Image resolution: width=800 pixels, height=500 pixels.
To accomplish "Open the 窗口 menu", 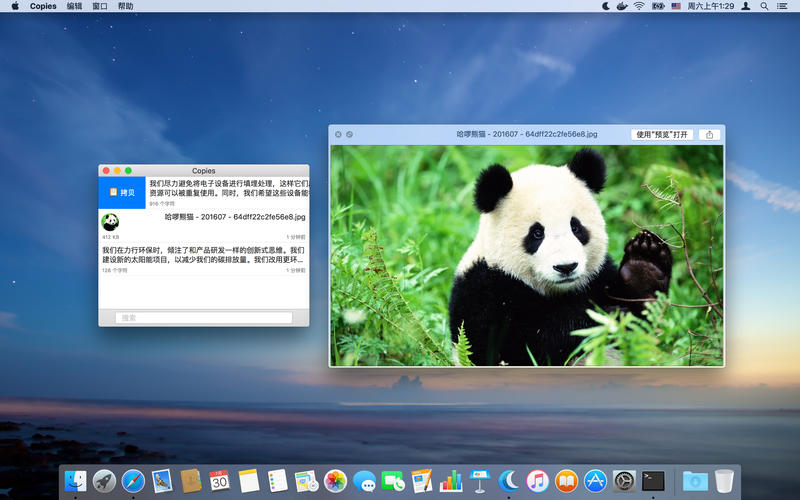I will pos(100,6).
